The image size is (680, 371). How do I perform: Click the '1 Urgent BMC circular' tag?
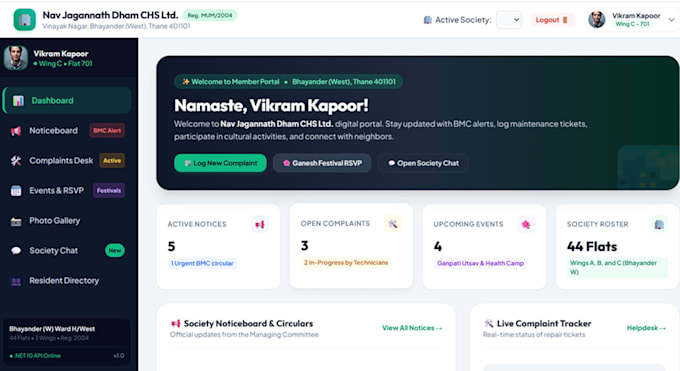[202, 263]
